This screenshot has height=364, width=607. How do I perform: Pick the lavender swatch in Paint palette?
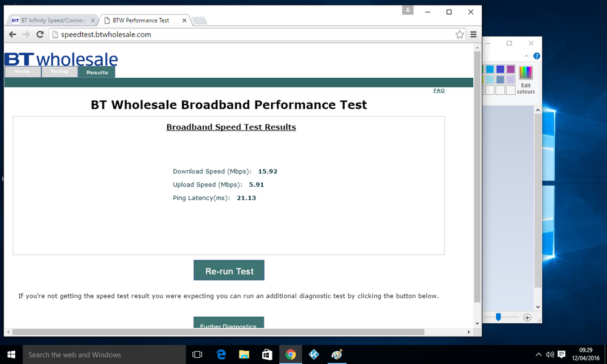[x=511, y=80]
